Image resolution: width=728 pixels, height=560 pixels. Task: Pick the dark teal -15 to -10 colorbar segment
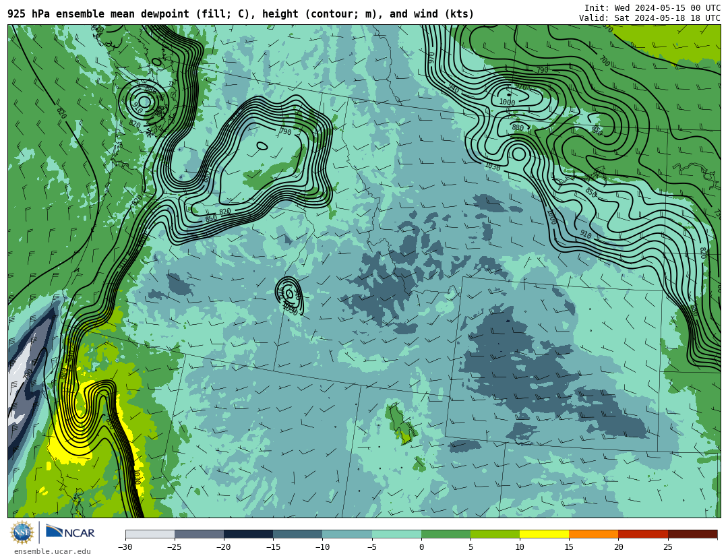tap(298, 534)
